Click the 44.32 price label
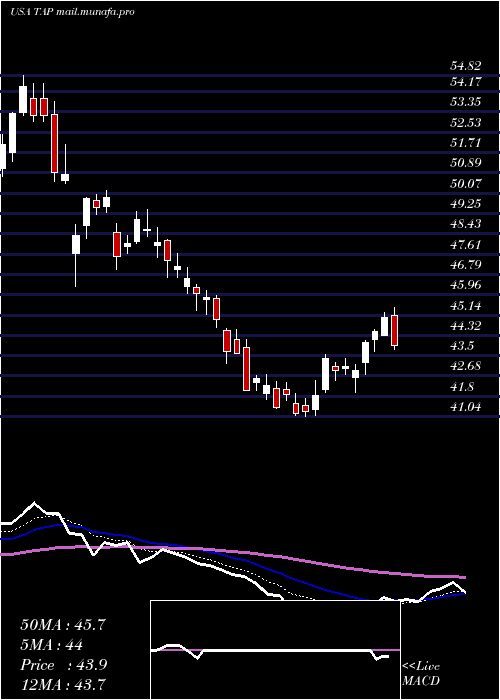 coord(466,326)
